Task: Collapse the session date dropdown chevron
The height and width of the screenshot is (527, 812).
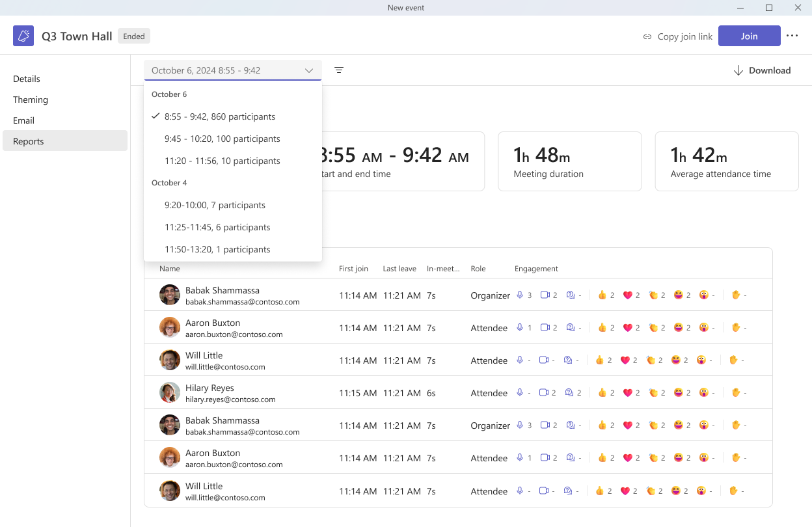Action: pyautogui.click(x=309, y=70)
